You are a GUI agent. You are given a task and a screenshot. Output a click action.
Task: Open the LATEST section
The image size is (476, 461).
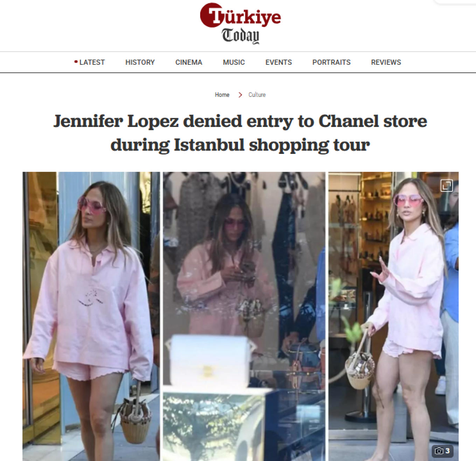(x=92, y=62)
